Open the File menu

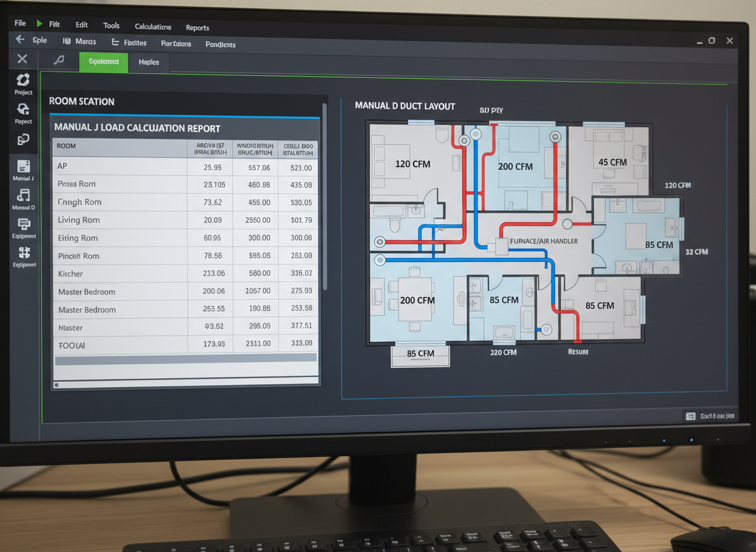pyautogui.click(x=20, y=22)
